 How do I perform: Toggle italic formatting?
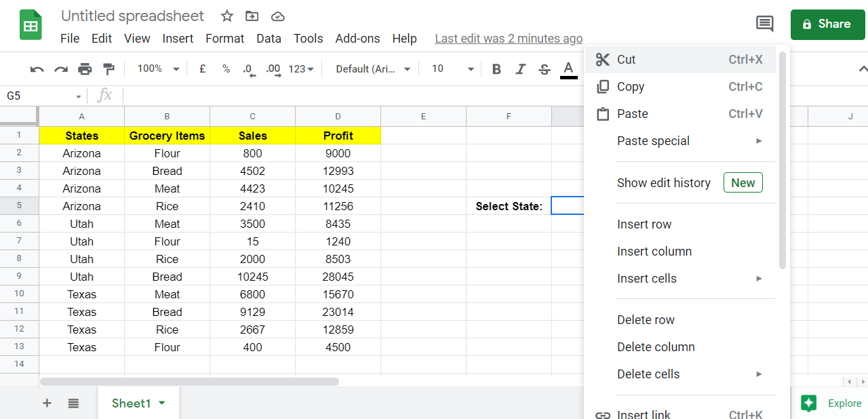520,68
